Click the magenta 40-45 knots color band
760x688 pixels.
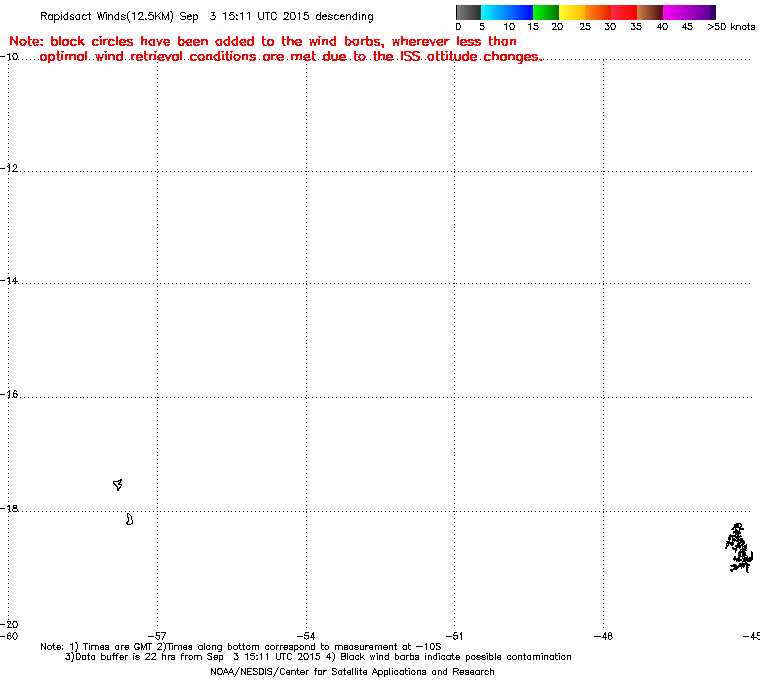pos(676,12)
